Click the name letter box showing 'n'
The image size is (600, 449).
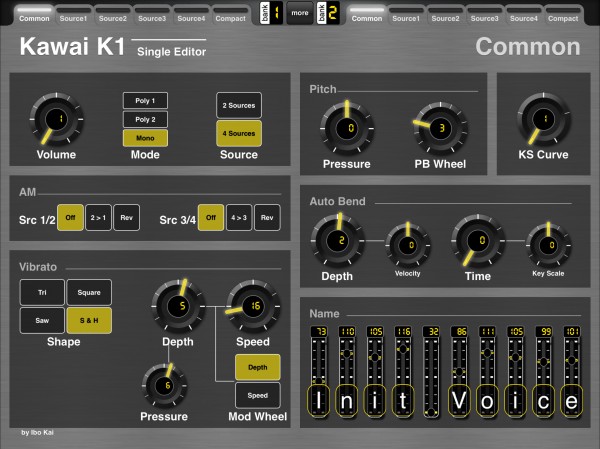pyautogui.click(x=347, y=401)
